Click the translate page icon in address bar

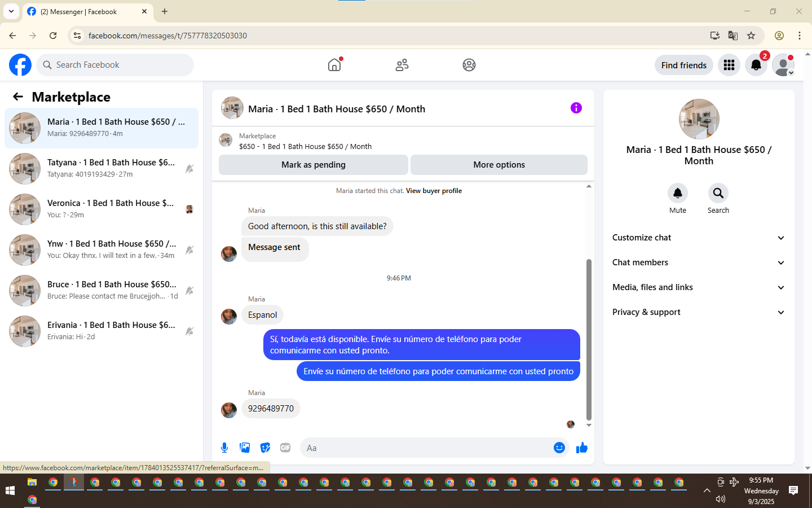click(733, 36)
